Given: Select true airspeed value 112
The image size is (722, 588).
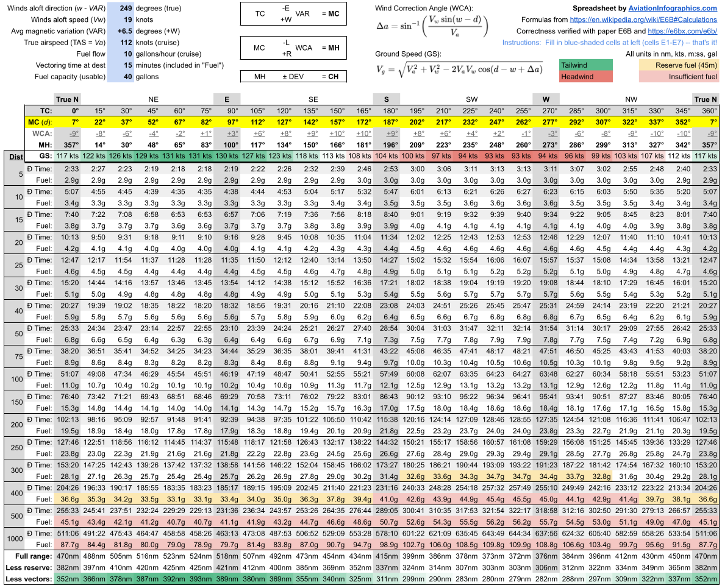Looking at the screenshot, I should click(x=120, y=42).
